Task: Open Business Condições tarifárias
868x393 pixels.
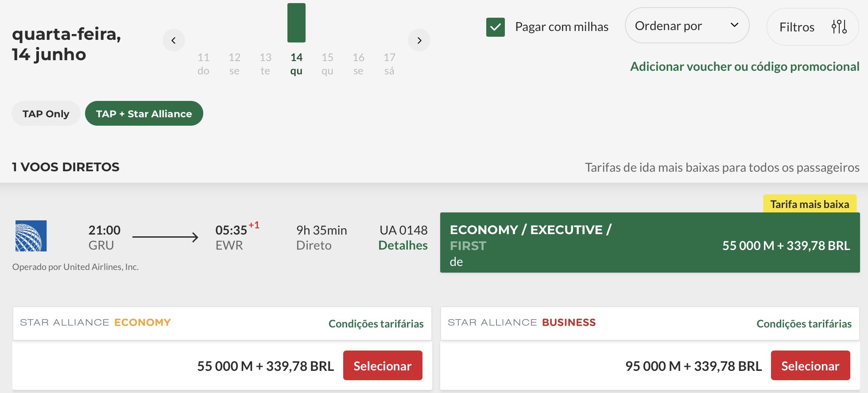Action: (804, 324)
